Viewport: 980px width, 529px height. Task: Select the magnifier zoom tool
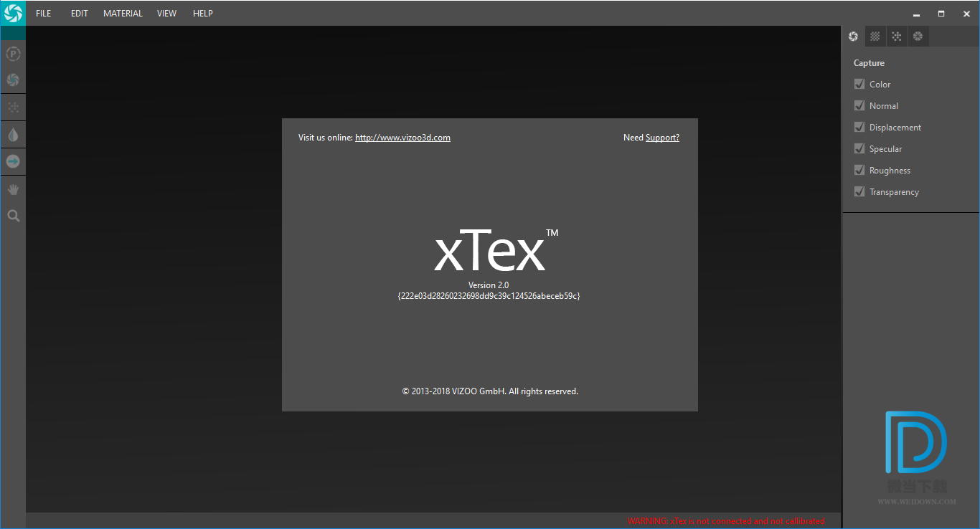[x=13, y=216]
